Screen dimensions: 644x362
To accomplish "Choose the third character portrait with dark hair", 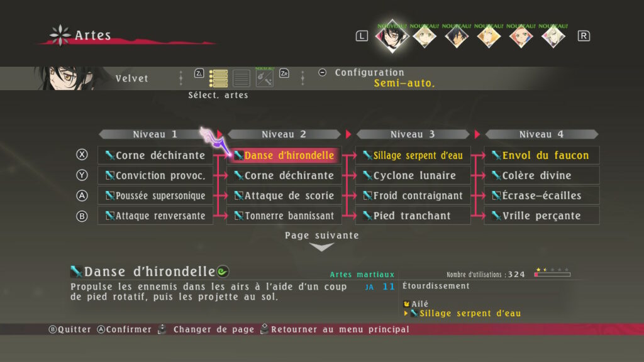I will coord(457,36).
